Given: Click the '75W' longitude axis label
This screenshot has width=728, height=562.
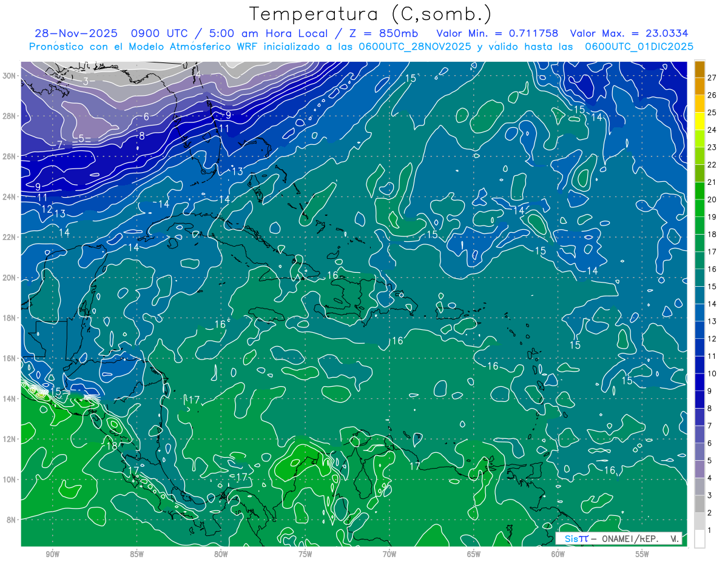Looking at the screenshot, I should [305, 555].
